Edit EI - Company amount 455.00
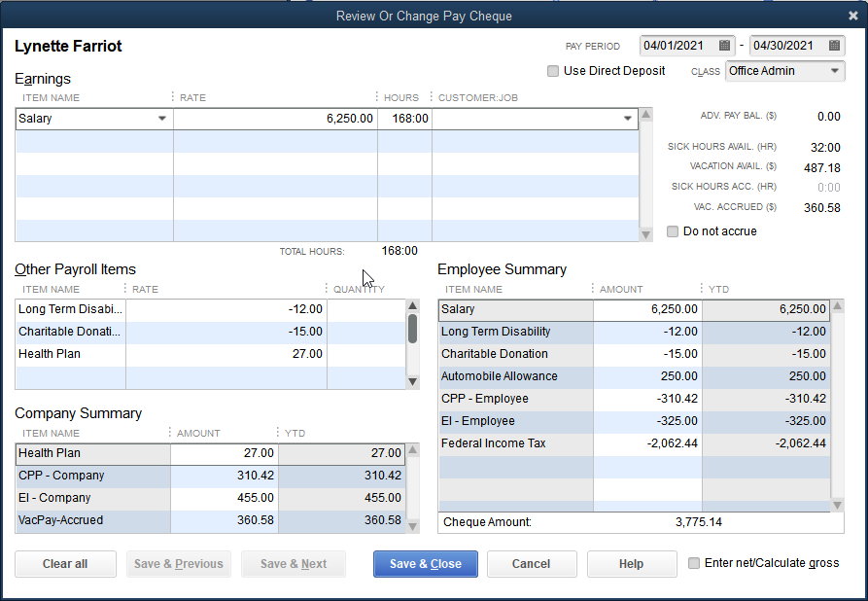 click(225, 498)
